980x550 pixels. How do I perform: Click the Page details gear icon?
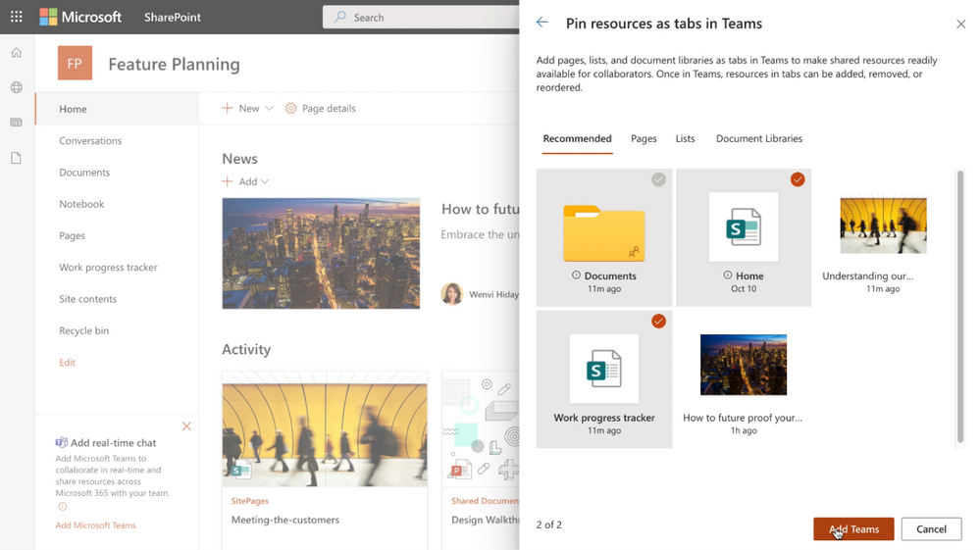click(290, 108)
